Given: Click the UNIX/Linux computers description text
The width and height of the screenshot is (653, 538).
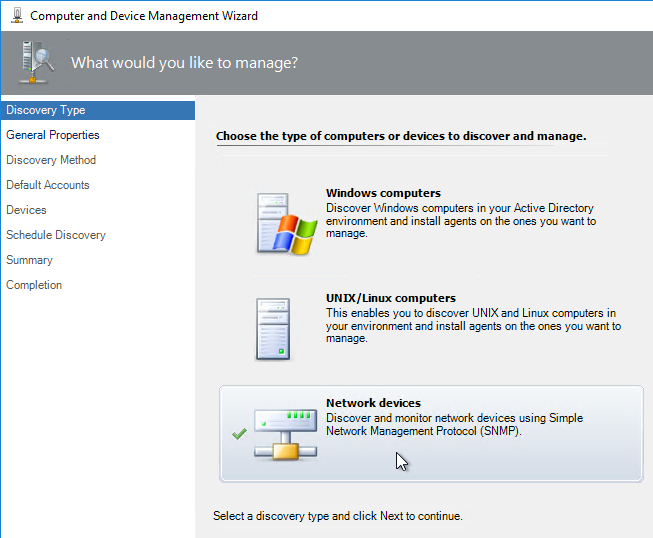Looking at the screenshot, I should click(x=474, y=326).
